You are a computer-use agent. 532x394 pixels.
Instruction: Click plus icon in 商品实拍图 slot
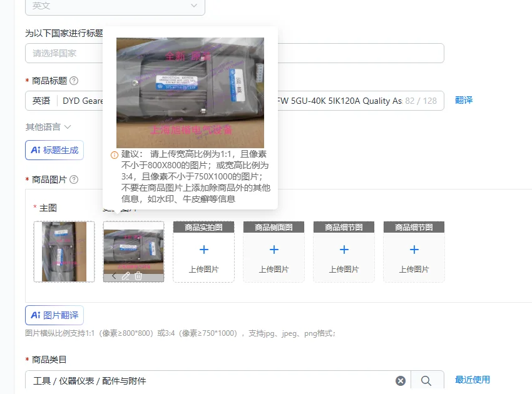(204, 250)
